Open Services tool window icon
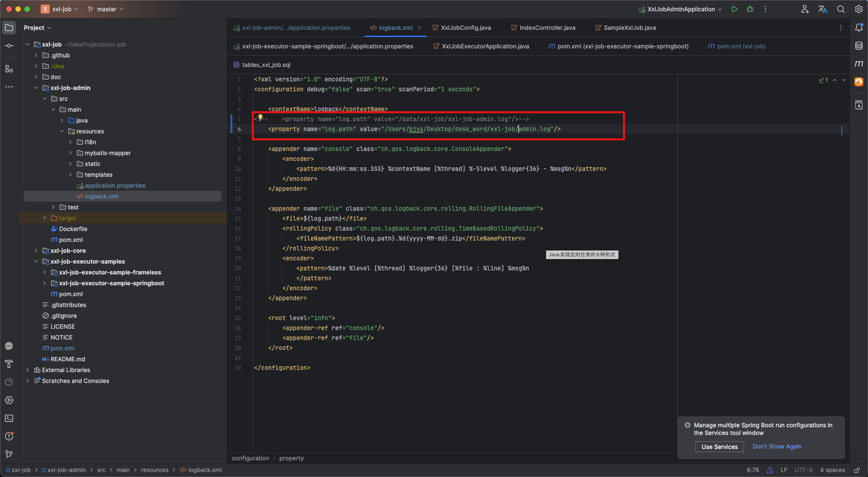Image resolution: width=868 pixels, height=477 pixels. [x=9, y=400]
